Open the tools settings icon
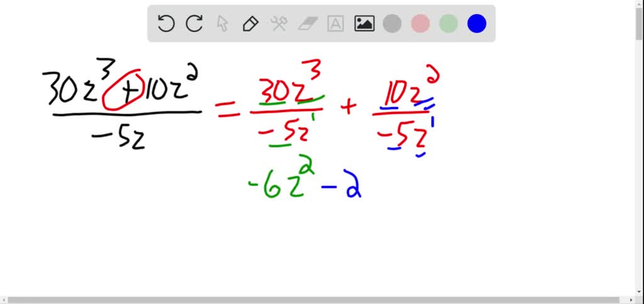 click(279, 23)
